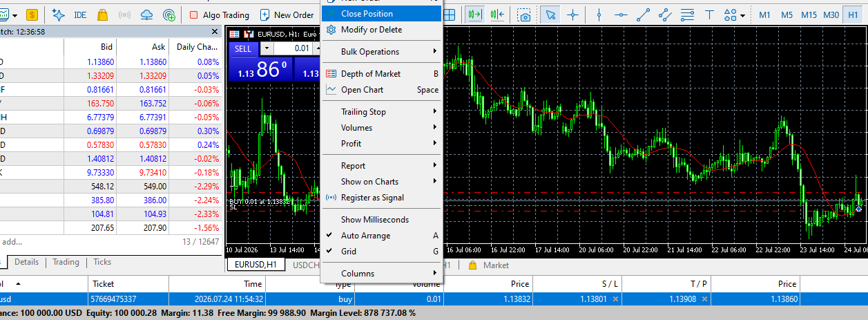The image size is (868, 320).
Task: Open the Market shopping bag icon
Action: point(102,15)
